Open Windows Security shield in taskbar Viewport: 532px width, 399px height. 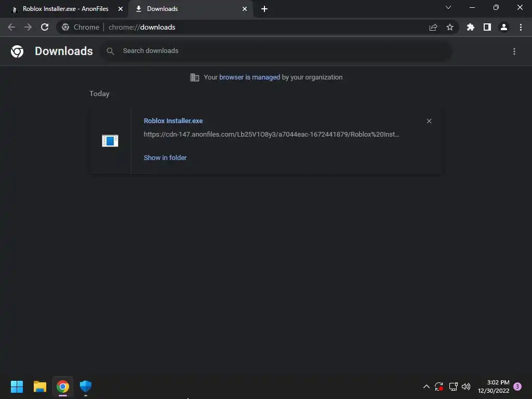[x=86, y=387]
